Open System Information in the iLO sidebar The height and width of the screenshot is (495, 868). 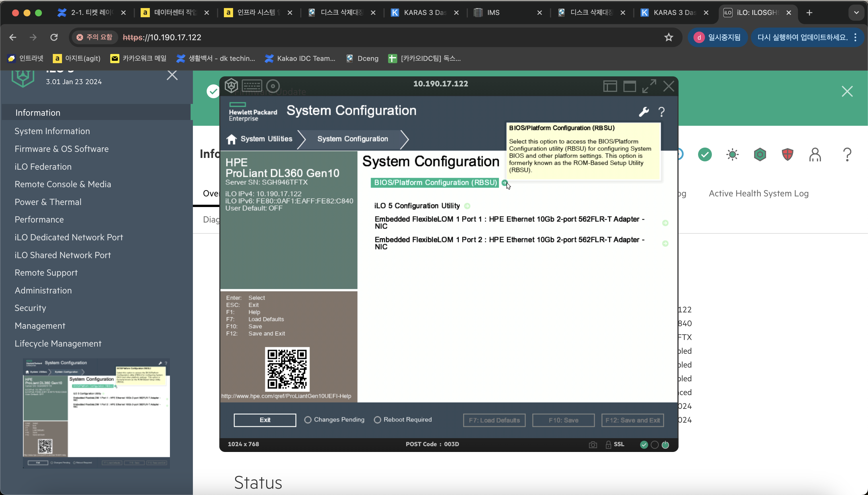coord(52,131)
